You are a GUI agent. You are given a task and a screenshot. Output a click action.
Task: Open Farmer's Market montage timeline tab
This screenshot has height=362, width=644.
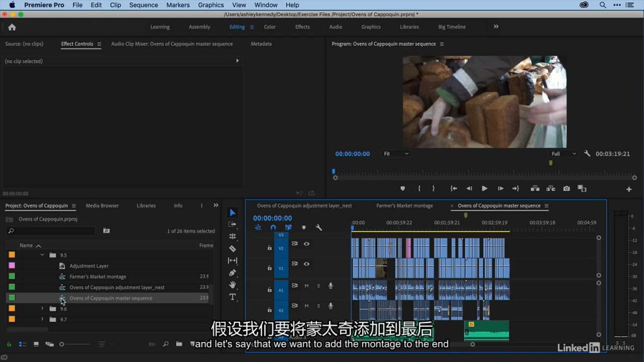404,206
